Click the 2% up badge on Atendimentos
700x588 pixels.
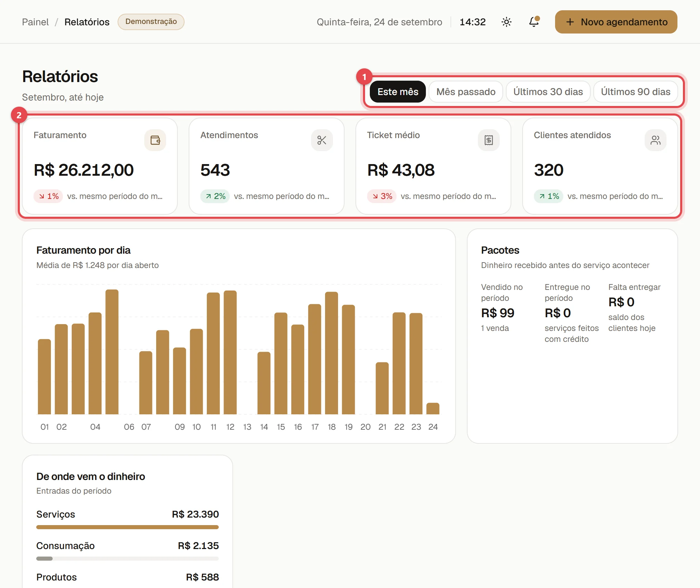(x=215, y=196)
